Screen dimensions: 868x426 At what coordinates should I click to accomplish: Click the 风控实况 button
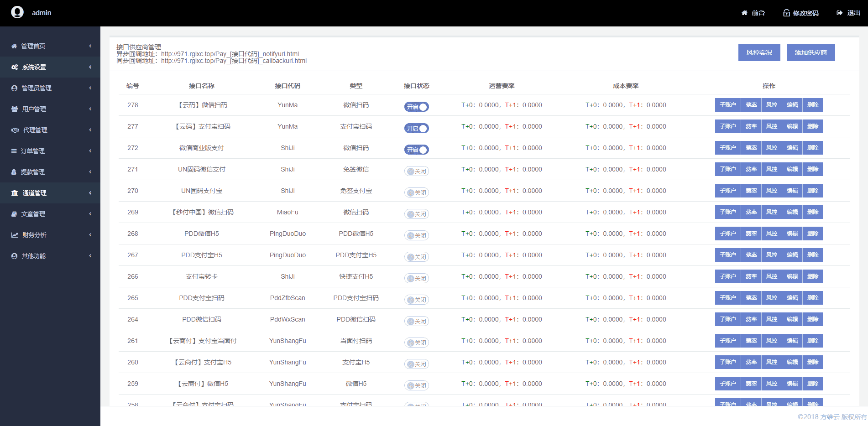pyautogui.click(x=759, y=52)
